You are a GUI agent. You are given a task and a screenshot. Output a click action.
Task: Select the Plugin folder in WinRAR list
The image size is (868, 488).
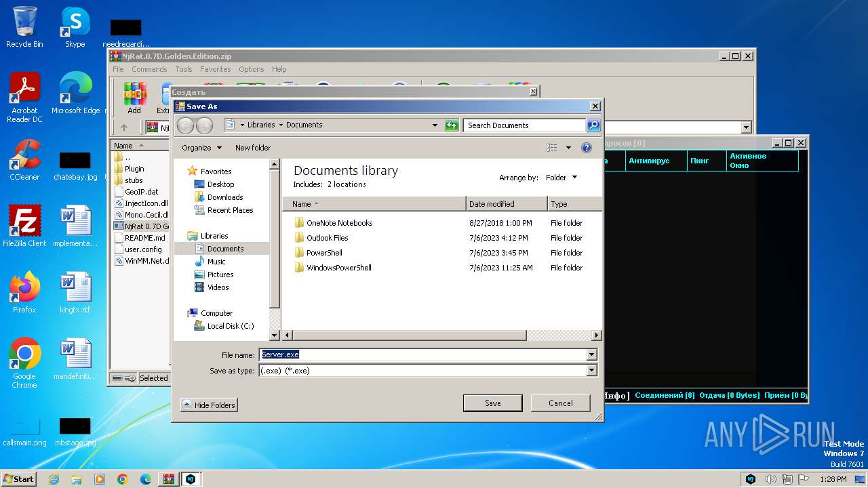(x=134, y=169)
